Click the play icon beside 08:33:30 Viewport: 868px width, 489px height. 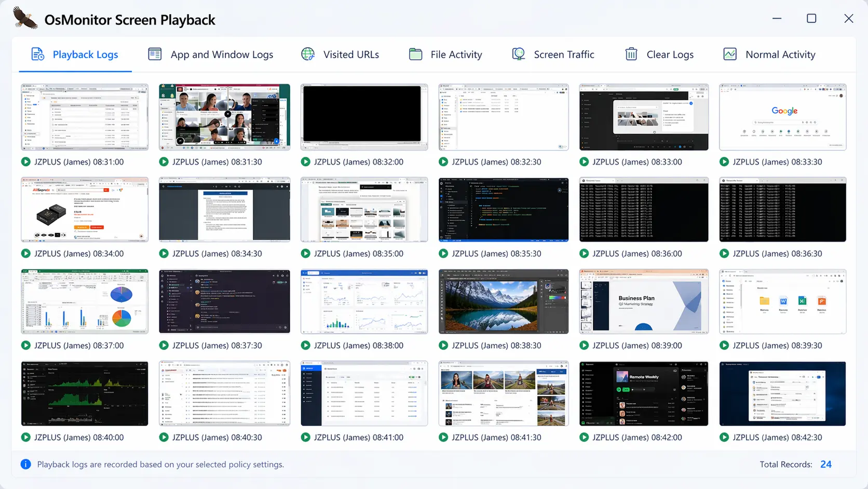pos(724,162)
